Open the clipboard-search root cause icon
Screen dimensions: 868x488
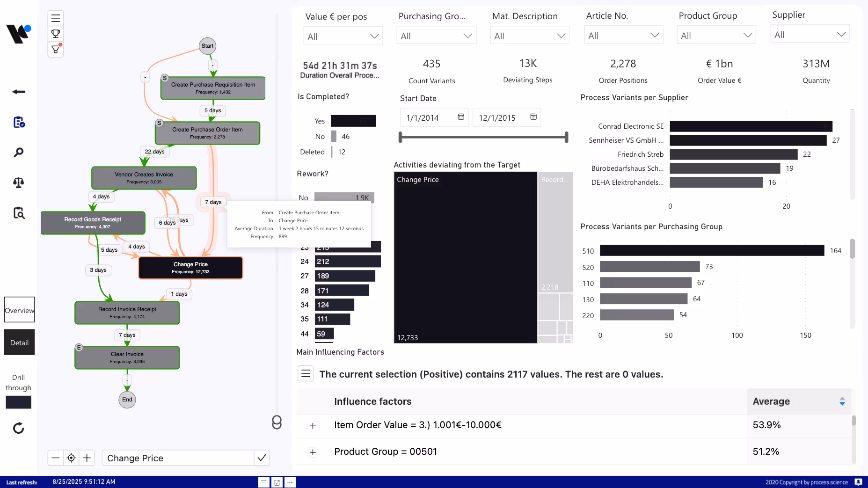coord(19,213)
